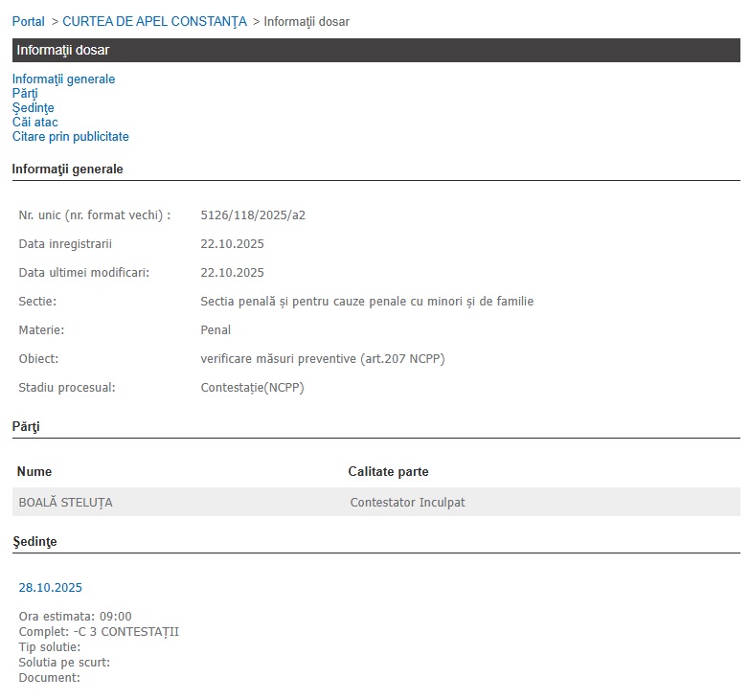Viewport: 750px width, 700px height.
Task: Click the Calitate parte column header
Action: (388, 472)
